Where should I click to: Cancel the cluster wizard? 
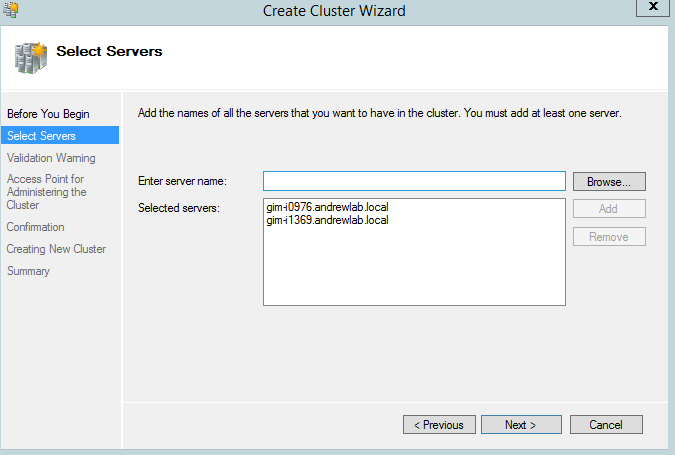coord(606,425)
